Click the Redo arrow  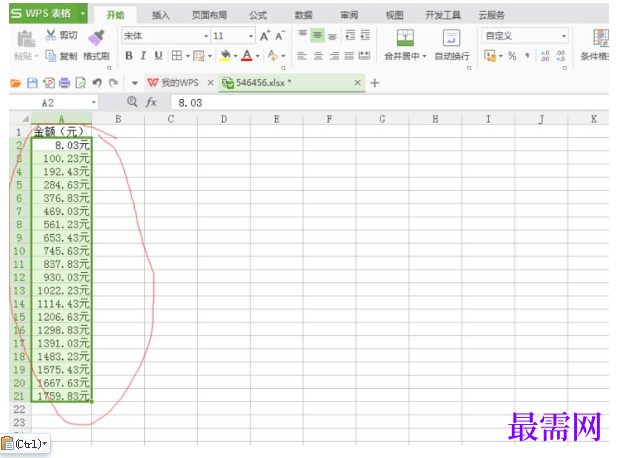[113, 83]
